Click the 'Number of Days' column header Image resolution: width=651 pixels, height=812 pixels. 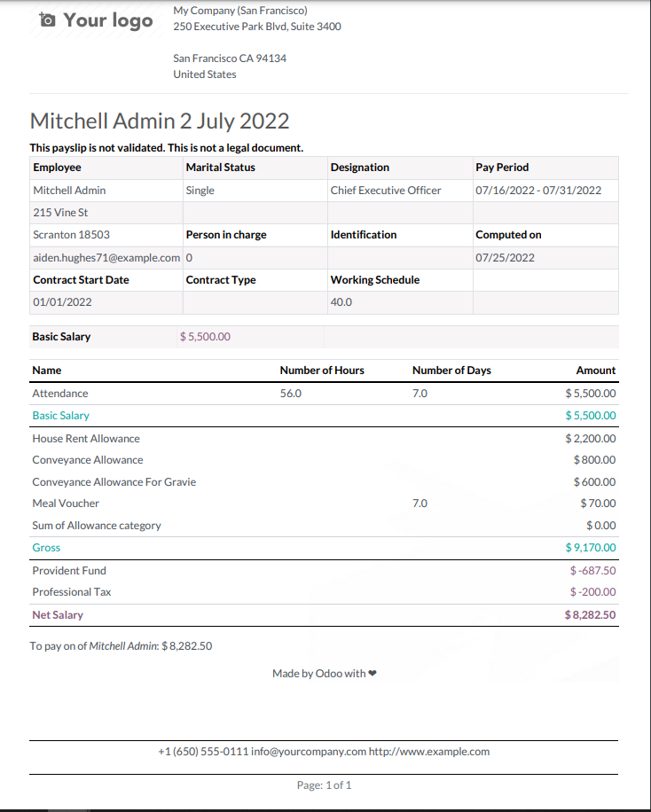451,371
